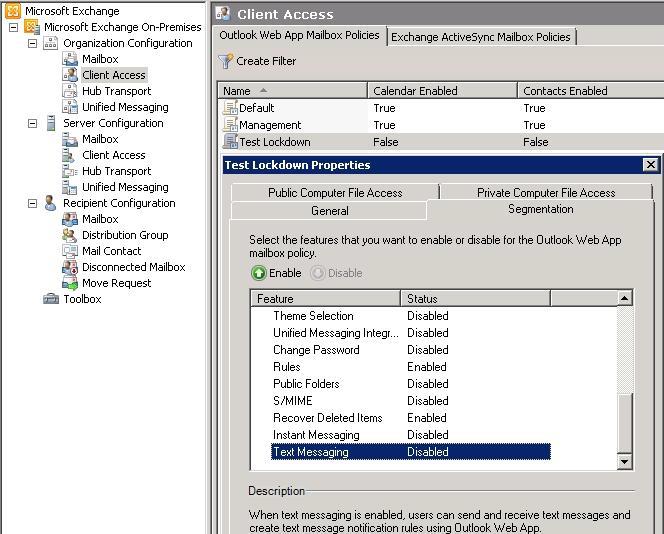Viewport: 664px width, 534px height.
Task: Click Organization Configuration Hub Transport icon
Action: [70, 91]
